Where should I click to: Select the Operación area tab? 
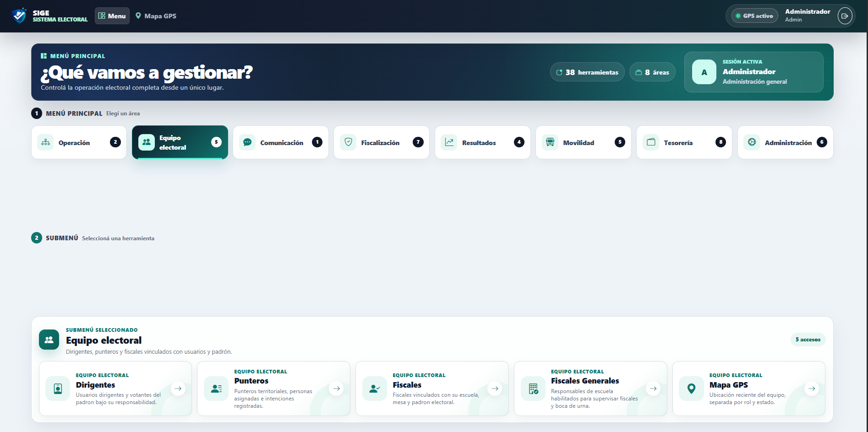79,142
